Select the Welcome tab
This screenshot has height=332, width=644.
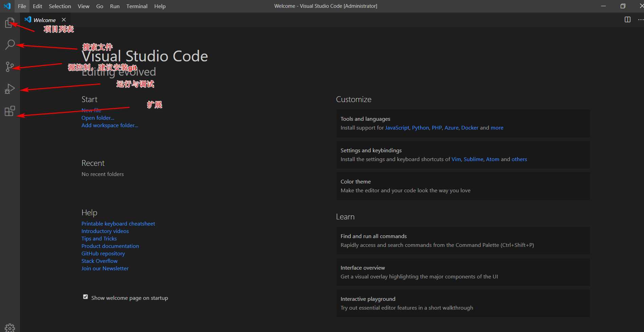click(x=44, y=20)
